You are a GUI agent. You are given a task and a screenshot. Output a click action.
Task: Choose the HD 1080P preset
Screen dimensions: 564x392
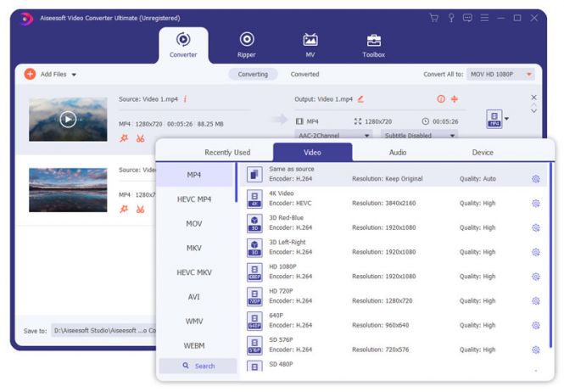click(x=394, y=272)
